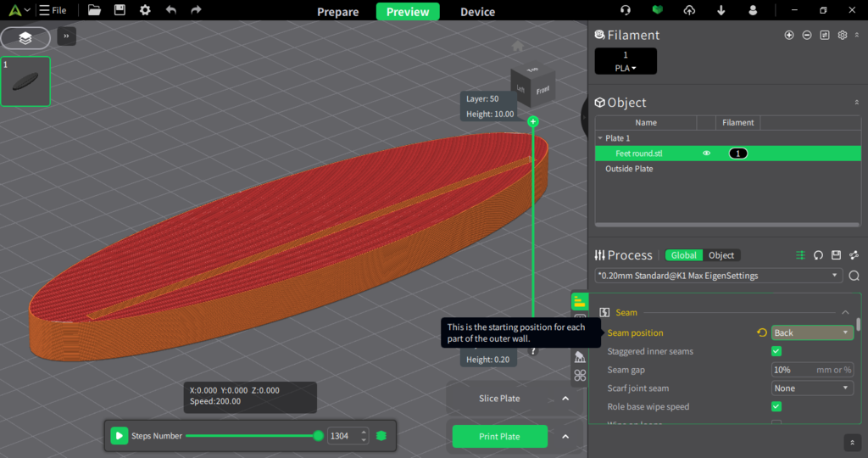868x458 pixels.
Task: Toggle advanced settings list icon
Action: click(x=800, y=254)
